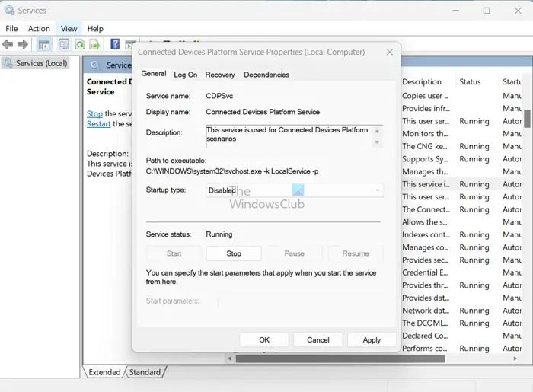Click the svchost.exe executable path text

tap(232, 171)
